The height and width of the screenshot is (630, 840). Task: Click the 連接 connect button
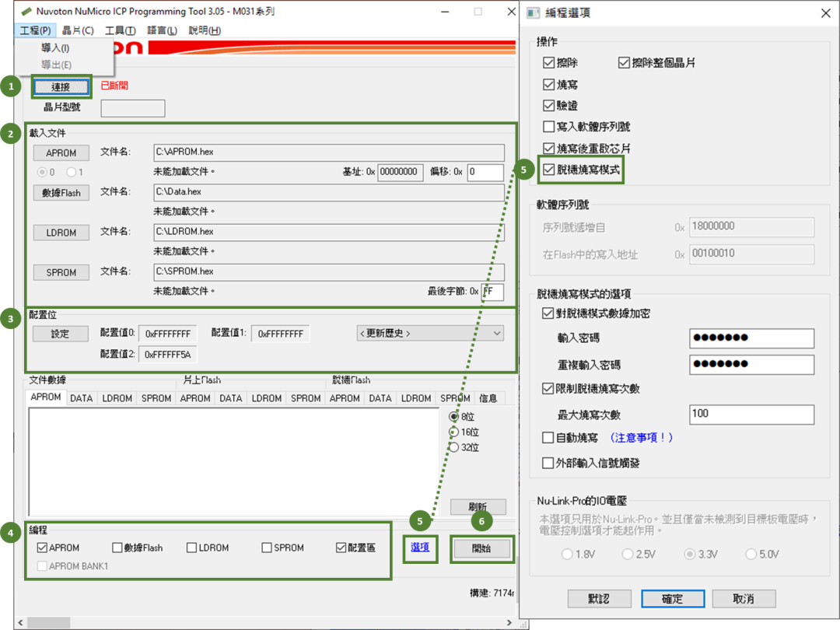61,87
